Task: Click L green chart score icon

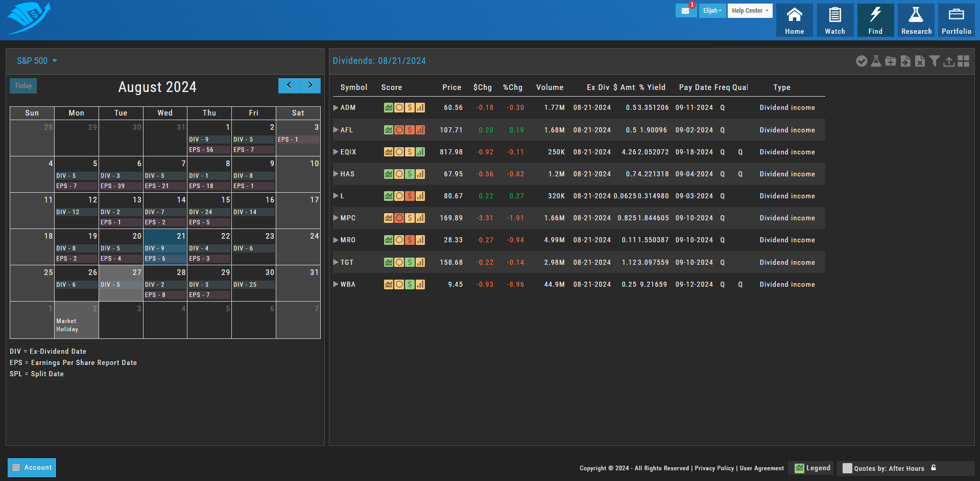Action: click(389, 196)
